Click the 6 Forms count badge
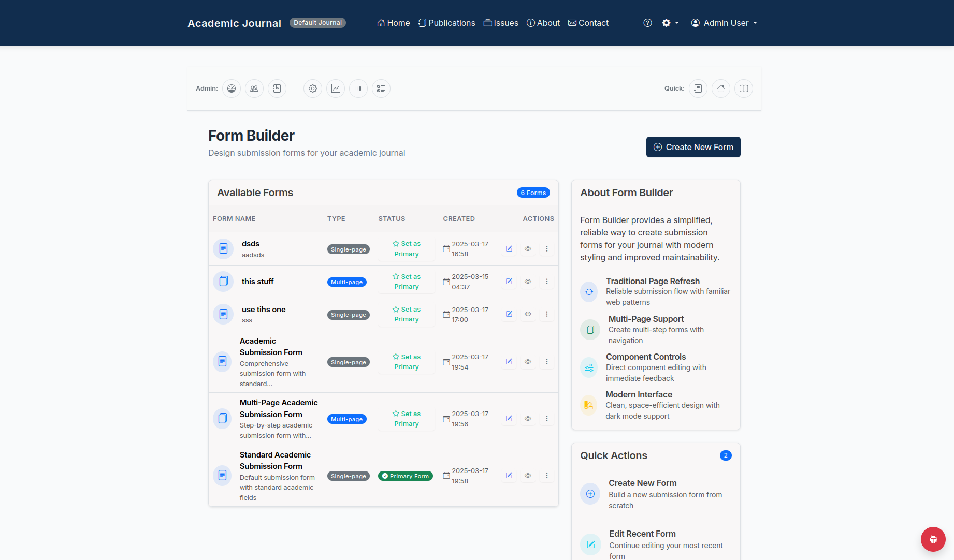The width and height of the screenshot is (954, 560). [x=533, y=193]
